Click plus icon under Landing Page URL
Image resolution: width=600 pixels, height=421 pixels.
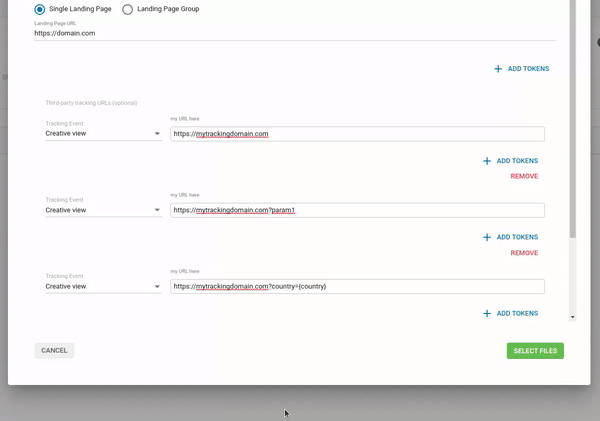coord(498,69)
